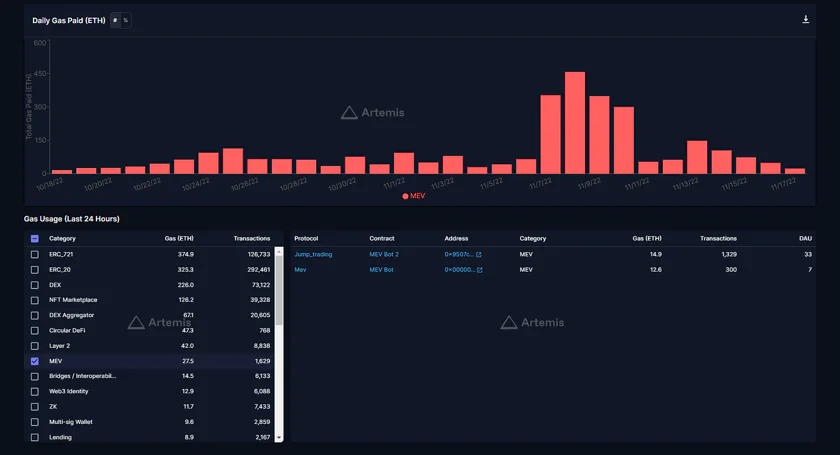Check the Bridges / Interoperability checkbox

[35, 377]
